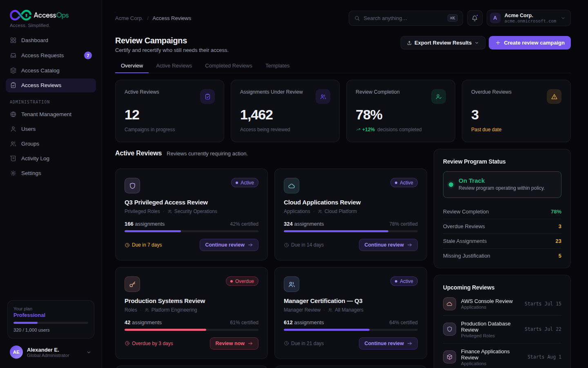
Task: Click the Finance Applications Review cube icon
Action: pyautogui.click(x=450, y=357)
